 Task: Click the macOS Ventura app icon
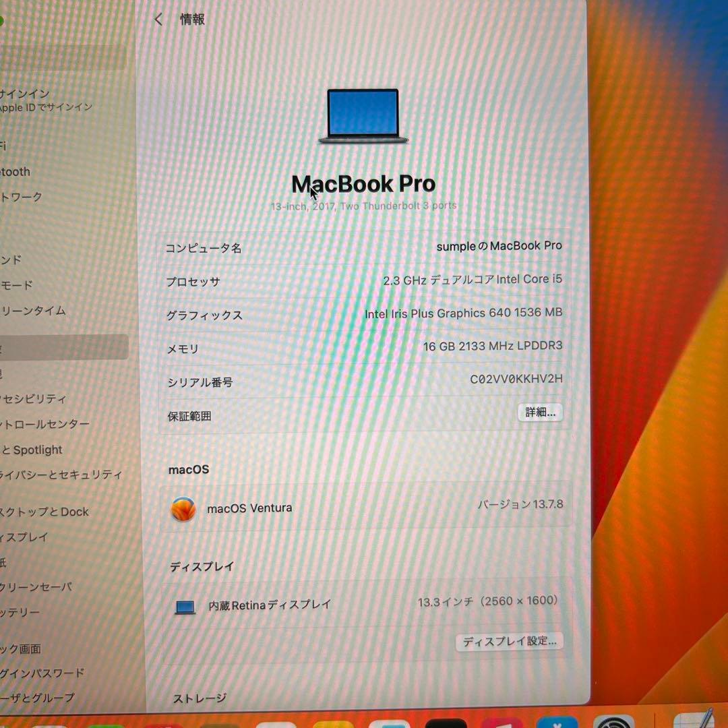(183, 507)
